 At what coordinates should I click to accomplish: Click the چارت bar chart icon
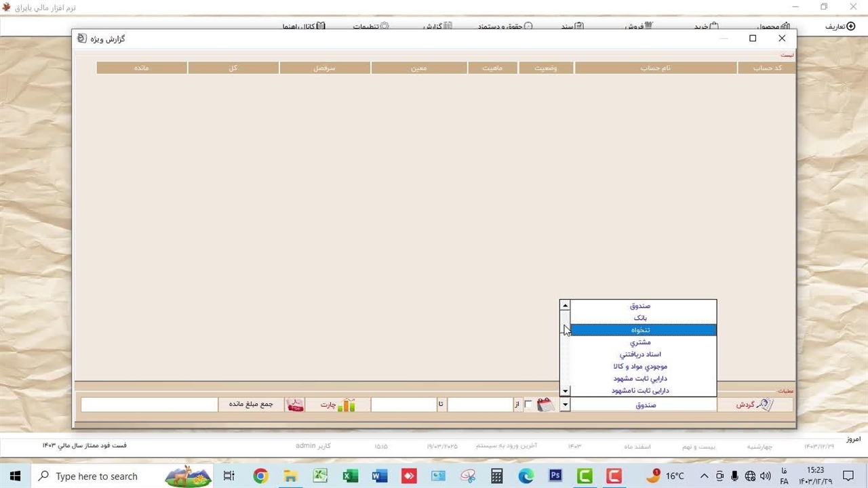(x=346, y=405)
